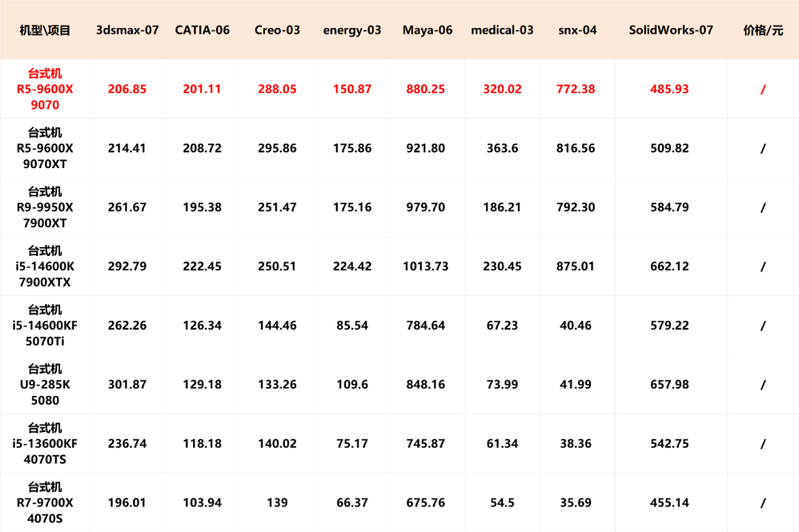Select the R9-9950X 7900XT row label
The width and height of the screenshot is (799, 532).
pyautogui.click(x=45, y=207)
